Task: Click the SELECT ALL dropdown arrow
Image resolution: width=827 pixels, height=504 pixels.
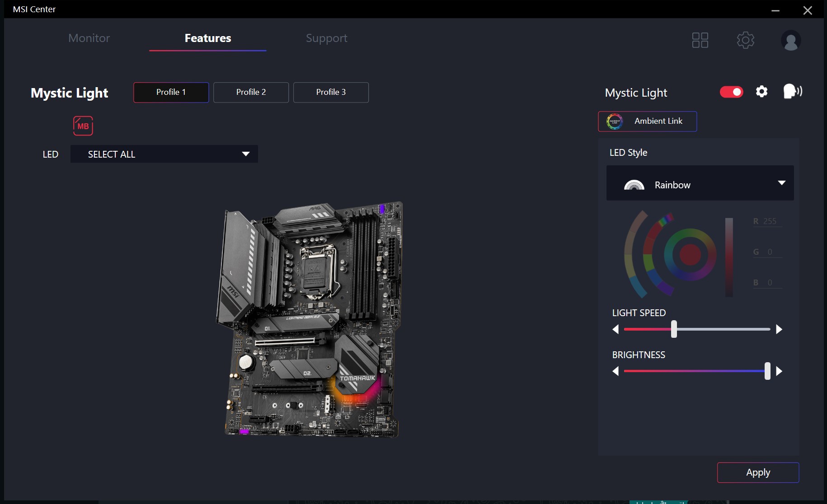Action: [x=245, y=154]
